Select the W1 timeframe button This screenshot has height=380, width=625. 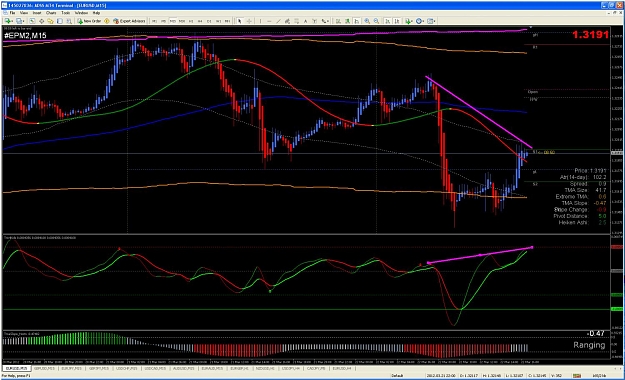click(x=218, y=21)
